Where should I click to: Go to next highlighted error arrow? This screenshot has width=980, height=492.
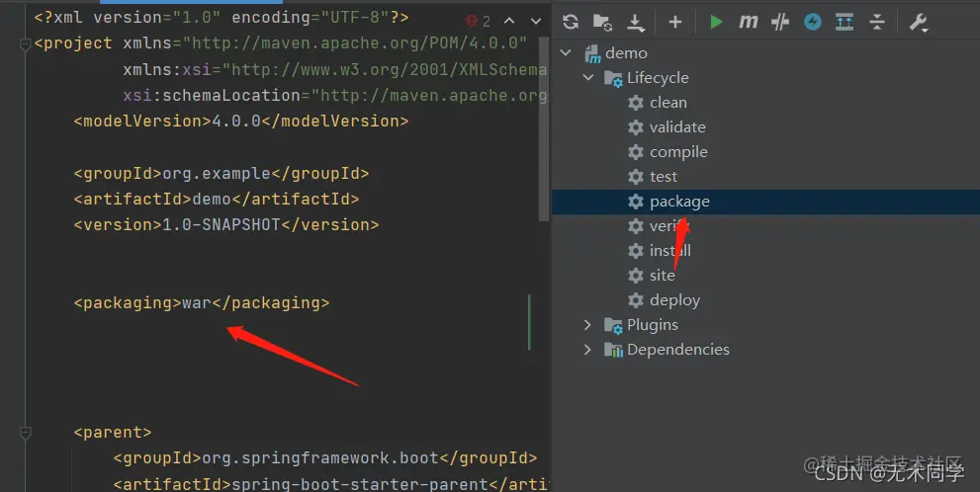coord(536,21)
